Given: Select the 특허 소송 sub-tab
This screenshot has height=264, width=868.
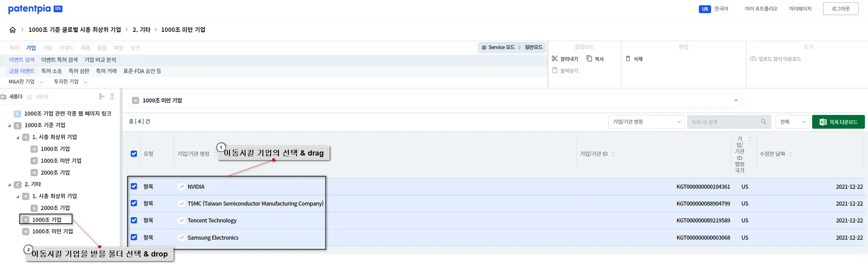Looking at the screenshot, I should 51,71.
